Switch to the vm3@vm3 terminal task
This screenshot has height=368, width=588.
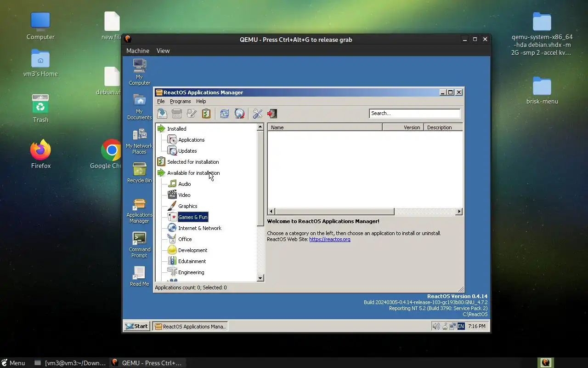coord(70,363)
